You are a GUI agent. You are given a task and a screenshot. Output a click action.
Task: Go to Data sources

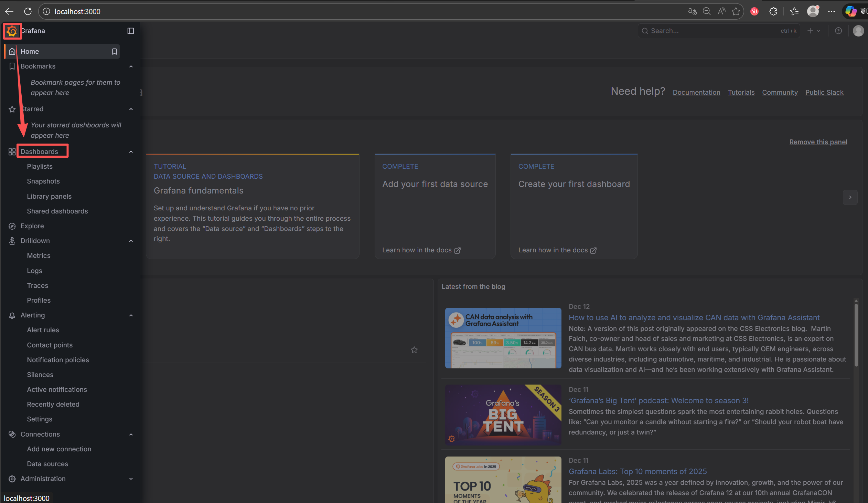47,464
